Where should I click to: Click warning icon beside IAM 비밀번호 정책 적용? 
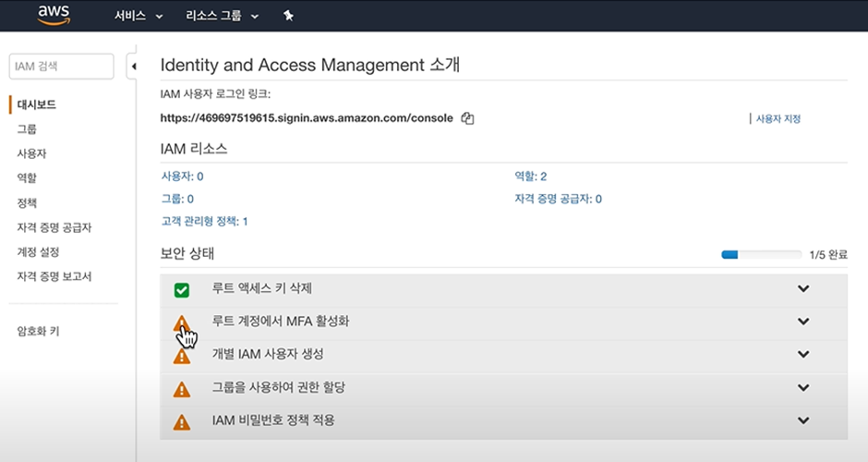coord(182,422)
